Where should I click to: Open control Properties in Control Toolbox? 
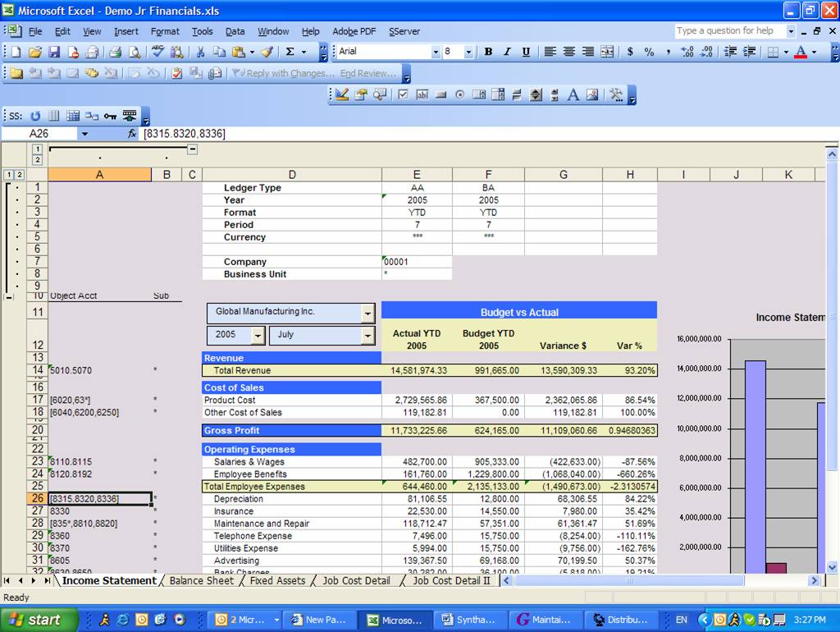[x=361, y=95]
